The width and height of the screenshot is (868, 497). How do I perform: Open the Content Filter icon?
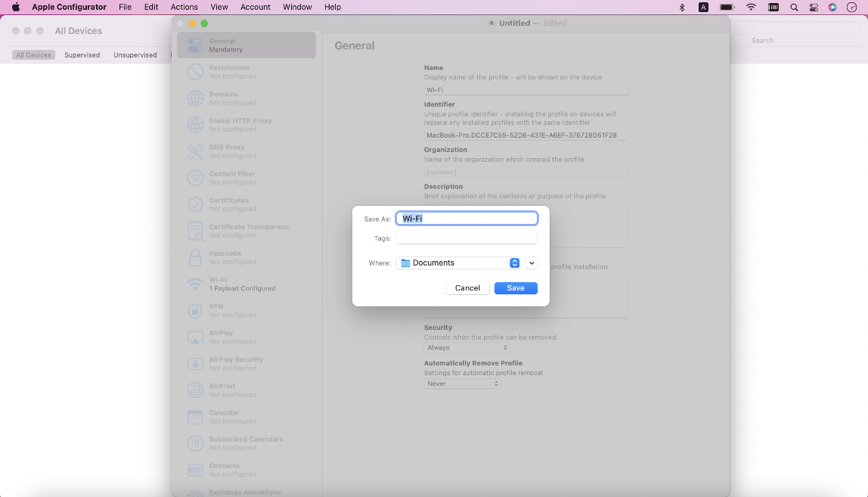[195, 178]
